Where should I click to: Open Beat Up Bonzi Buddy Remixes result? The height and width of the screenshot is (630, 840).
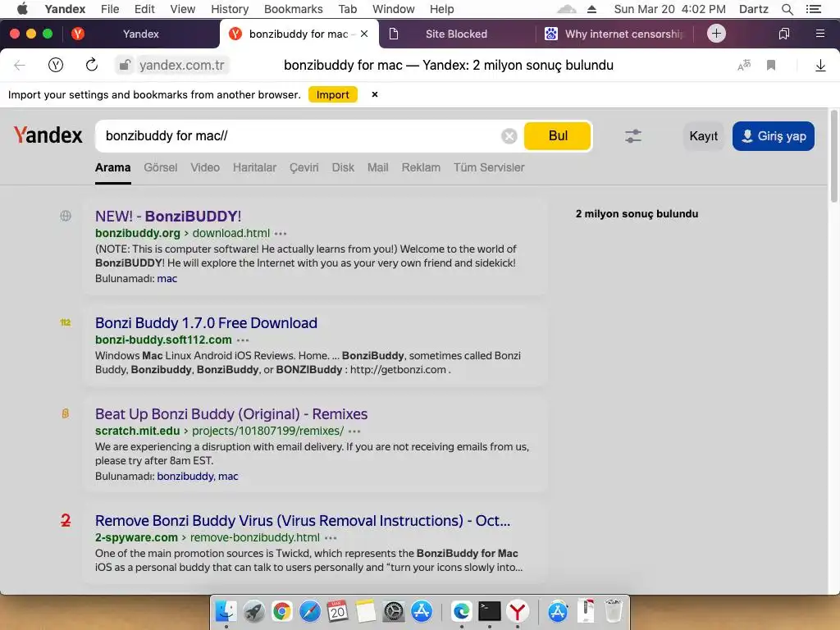click(x=231, y=414)
